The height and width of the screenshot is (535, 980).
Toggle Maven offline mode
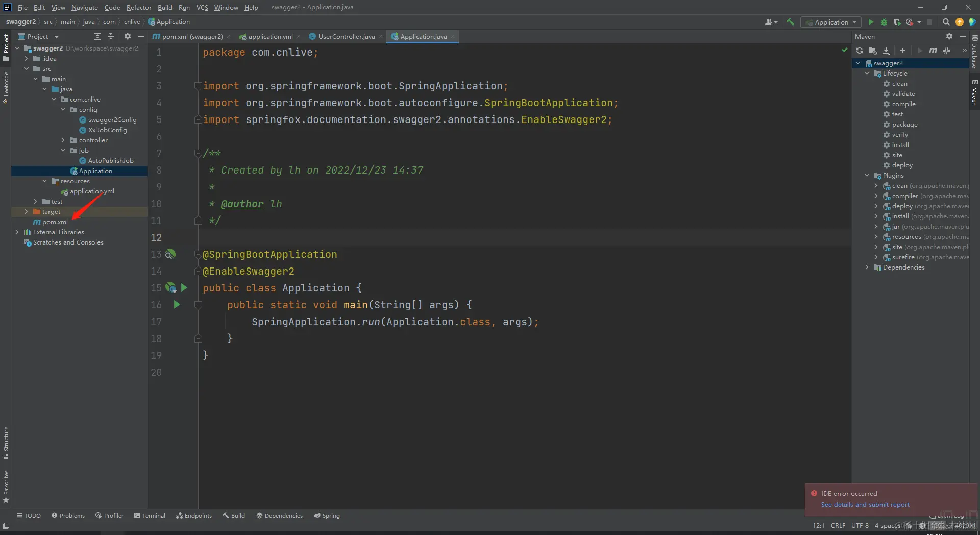coord(946,51)
